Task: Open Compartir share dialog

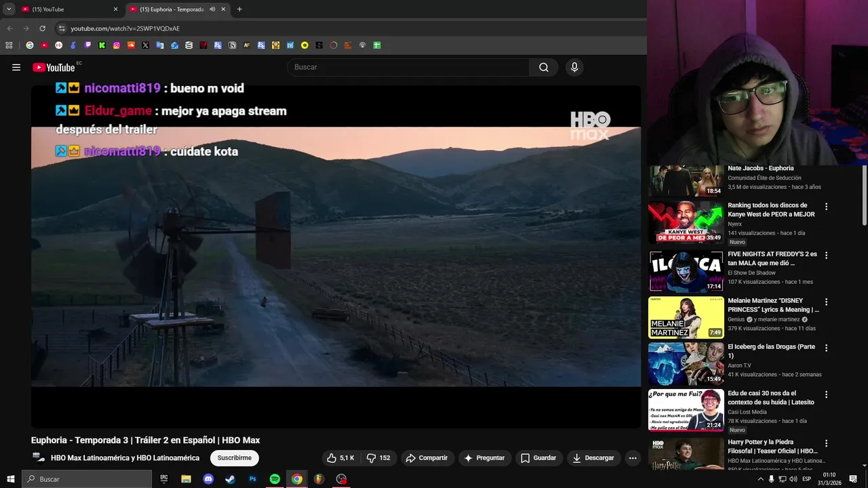Action: 427,458
